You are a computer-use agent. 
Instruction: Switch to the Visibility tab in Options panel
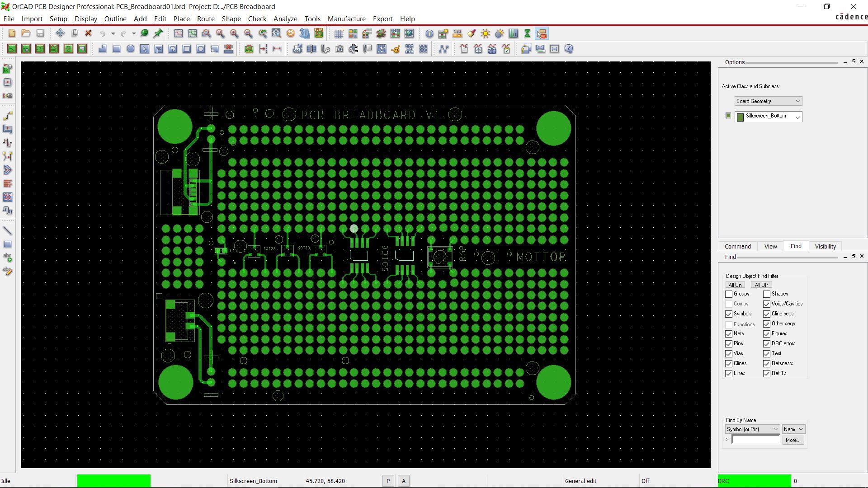point(825,246)
